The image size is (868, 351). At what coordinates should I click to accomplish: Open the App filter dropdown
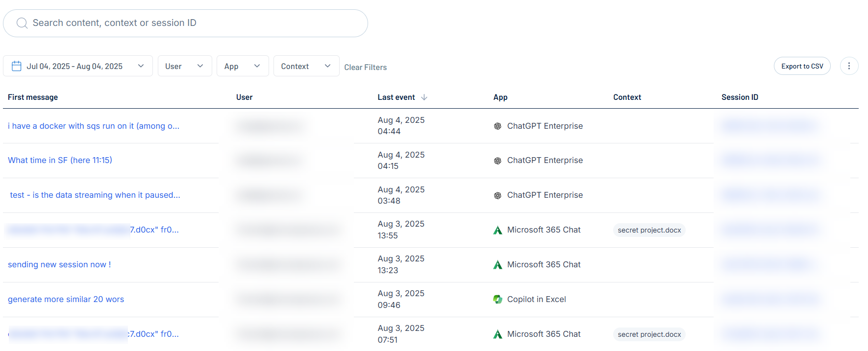click(x=242, y=66)
